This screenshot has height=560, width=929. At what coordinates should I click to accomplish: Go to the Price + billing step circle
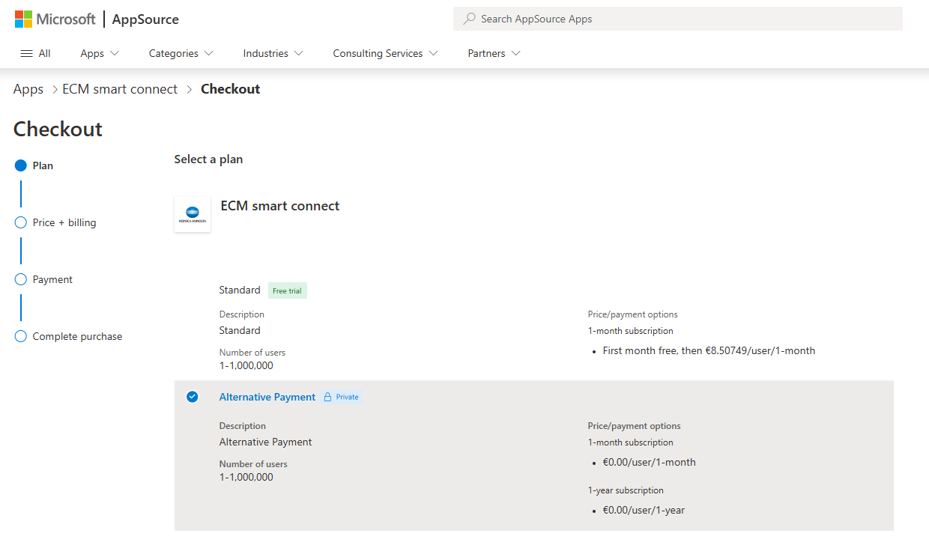[x=21, y=222]
